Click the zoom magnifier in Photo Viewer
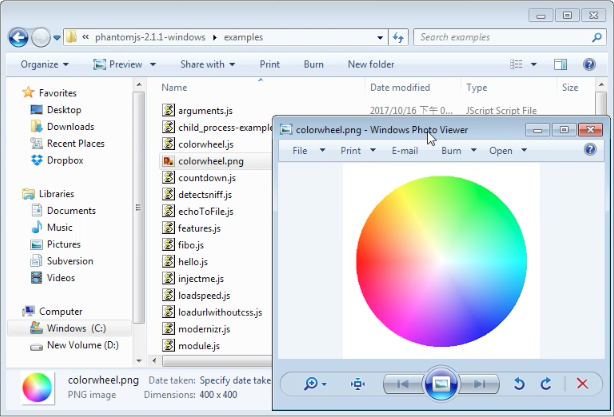 [x=311, y=384]
